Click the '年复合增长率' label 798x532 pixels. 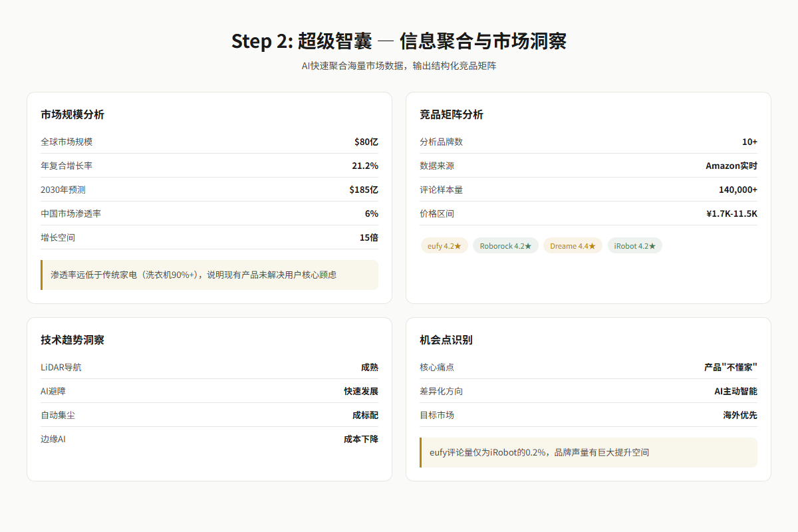pyautogui.click(x=66, y=166)
